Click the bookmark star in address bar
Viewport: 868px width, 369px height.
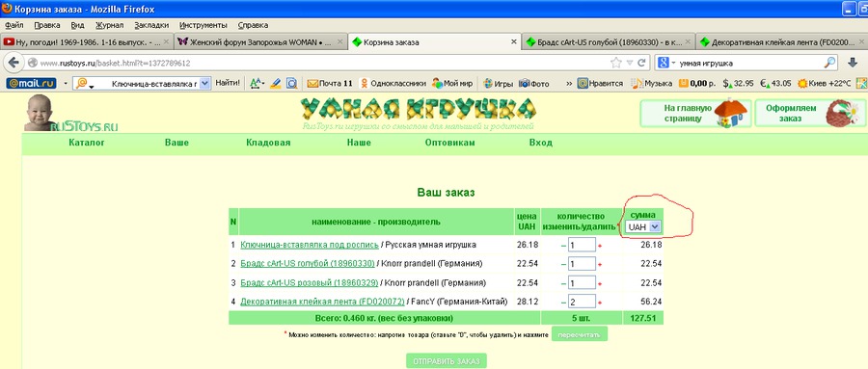[615, 63]
